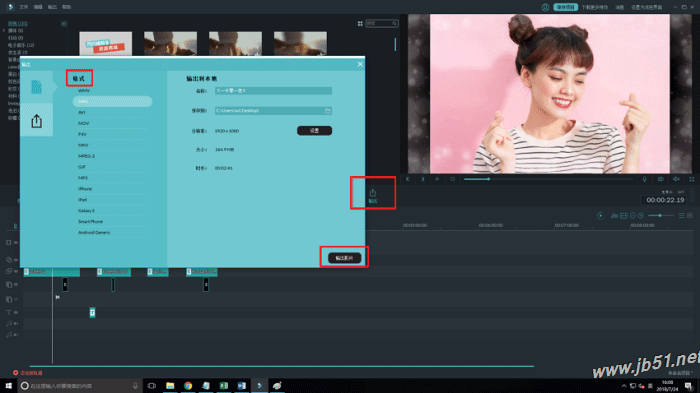The height and width of the screenshot is (393, 700).
Task: Zoom out the timeline with minus icon
Action: tap(633, 216)
